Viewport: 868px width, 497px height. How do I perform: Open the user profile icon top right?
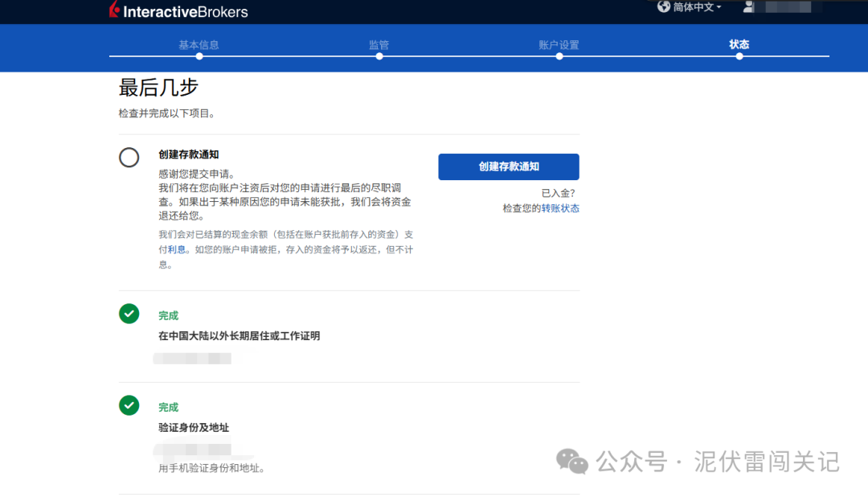pos(747,6)
